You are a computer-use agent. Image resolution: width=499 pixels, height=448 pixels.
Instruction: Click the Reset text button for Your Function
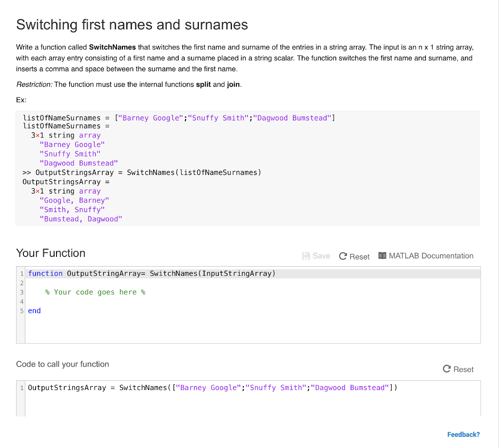pyautogui.click(x=359, y=256)
